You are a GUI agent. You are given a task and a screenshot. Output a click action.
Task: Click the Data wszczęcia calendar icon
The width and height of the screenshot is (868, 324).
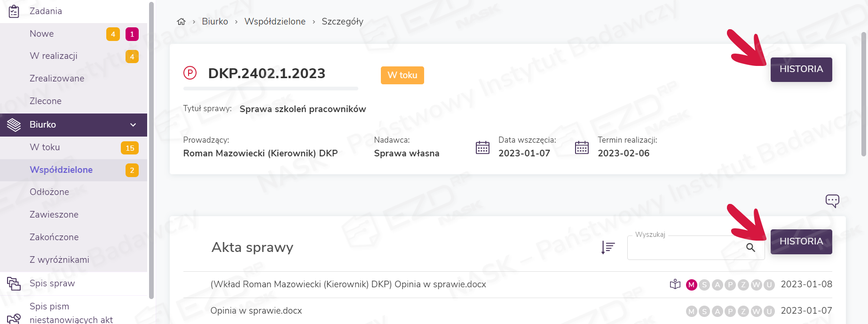(x=482, y=147)
